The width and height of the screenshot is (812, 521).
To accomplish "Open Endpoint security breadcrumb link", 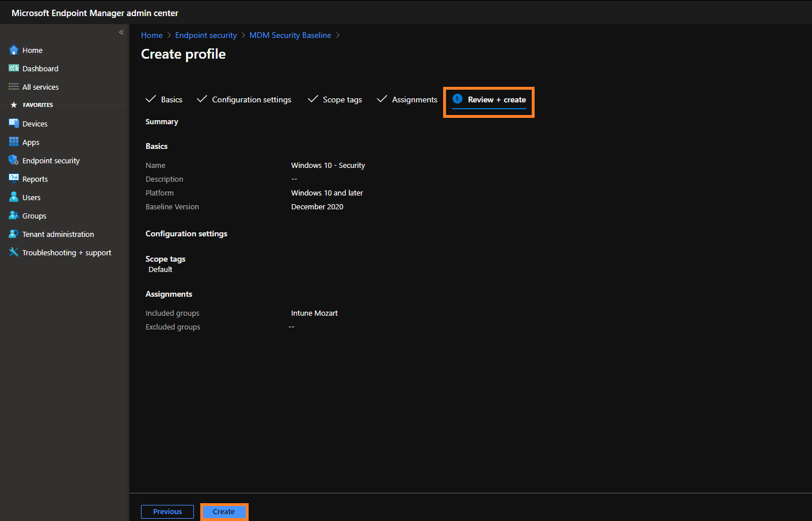I will pos(206,35).
